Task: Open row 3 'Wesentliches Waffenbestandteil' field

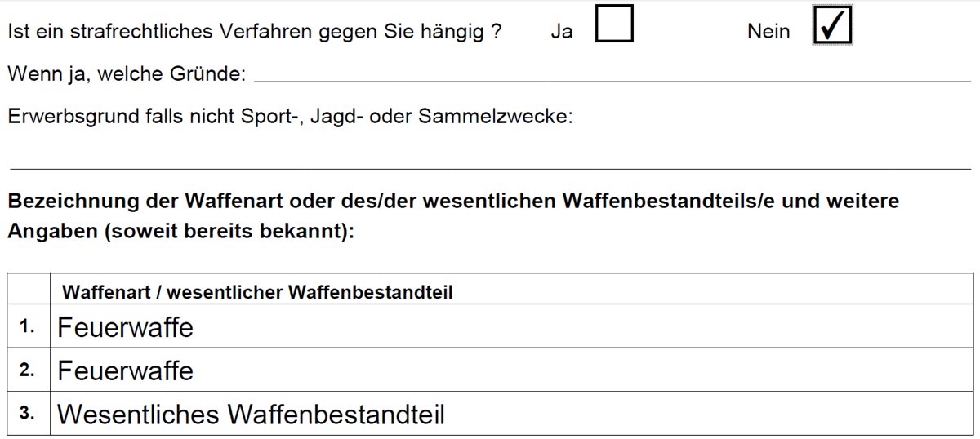Action: point(512,414)
